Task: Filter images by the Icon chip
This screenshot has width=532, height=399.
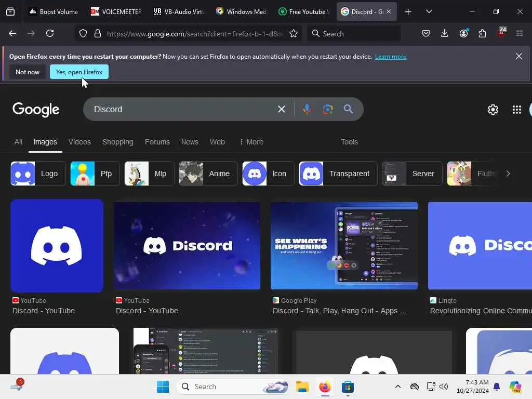Action: point(268,174)
